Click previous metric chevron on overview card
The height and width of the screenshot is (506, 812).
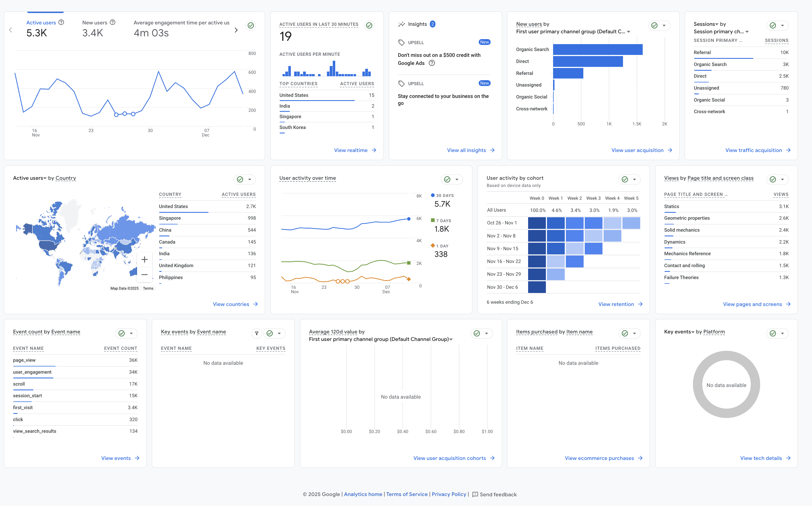click(11, 30)
